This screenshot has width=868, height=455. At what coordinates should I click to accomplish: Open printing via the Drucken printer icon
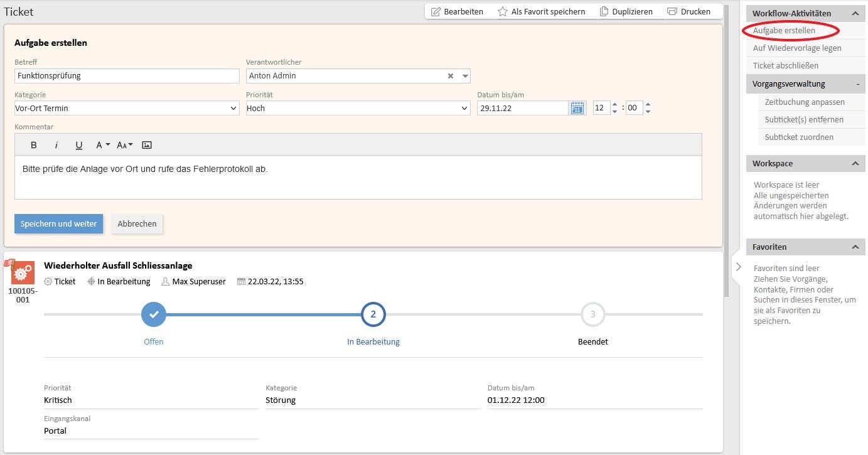(x=673, y=11)
